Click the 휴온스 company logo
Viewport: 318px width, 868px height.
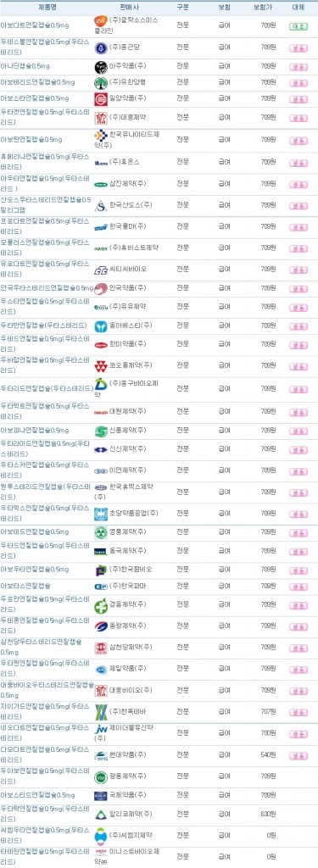[x=101, y=163]
